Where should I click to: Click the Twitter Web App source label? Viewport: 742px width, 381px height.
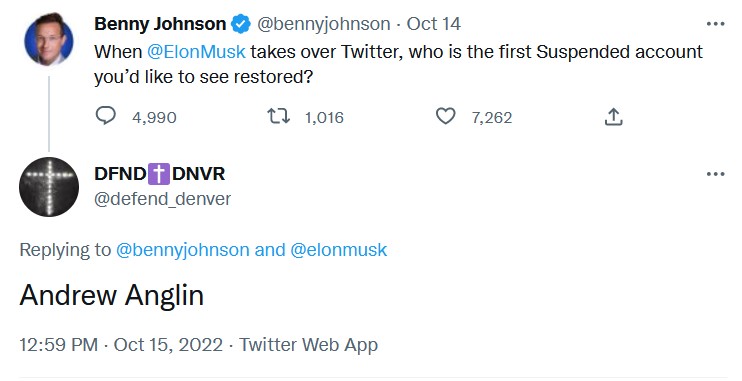coord(308,345)
